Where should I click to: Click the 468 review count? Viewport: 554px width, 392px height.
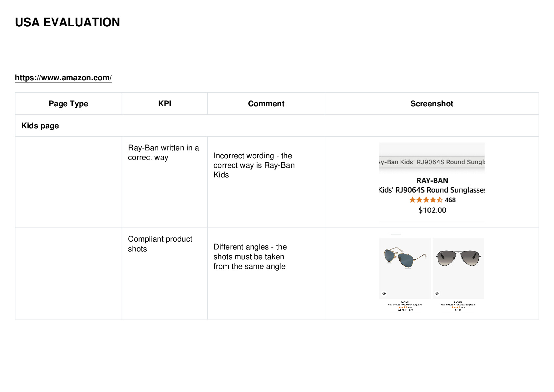tap(450, 200)
